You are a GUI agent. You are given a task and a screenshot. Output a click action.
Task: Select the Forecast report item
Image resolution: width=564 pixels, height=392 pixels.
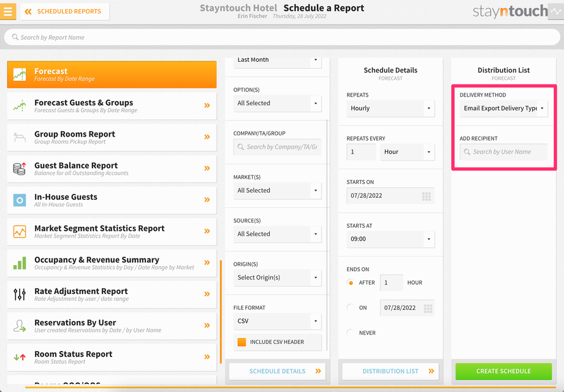point(112,74)
